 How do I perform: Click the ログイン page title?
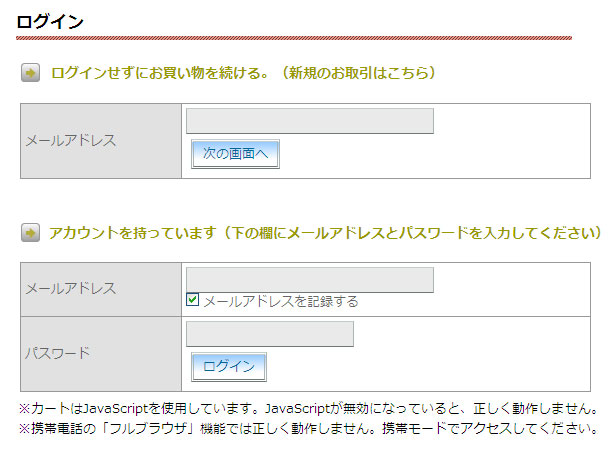tap(50, 21)
